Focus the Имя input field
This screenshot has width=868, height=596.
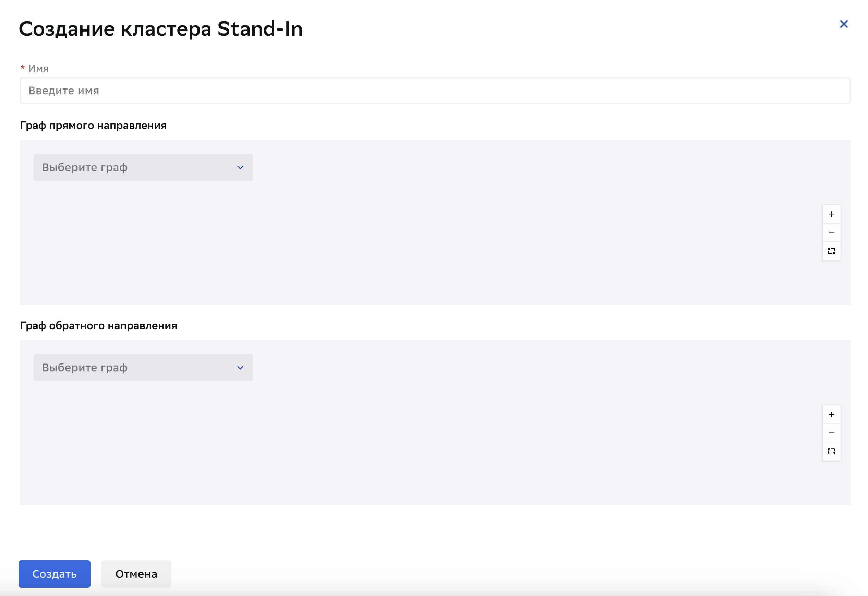coord(435,91)
